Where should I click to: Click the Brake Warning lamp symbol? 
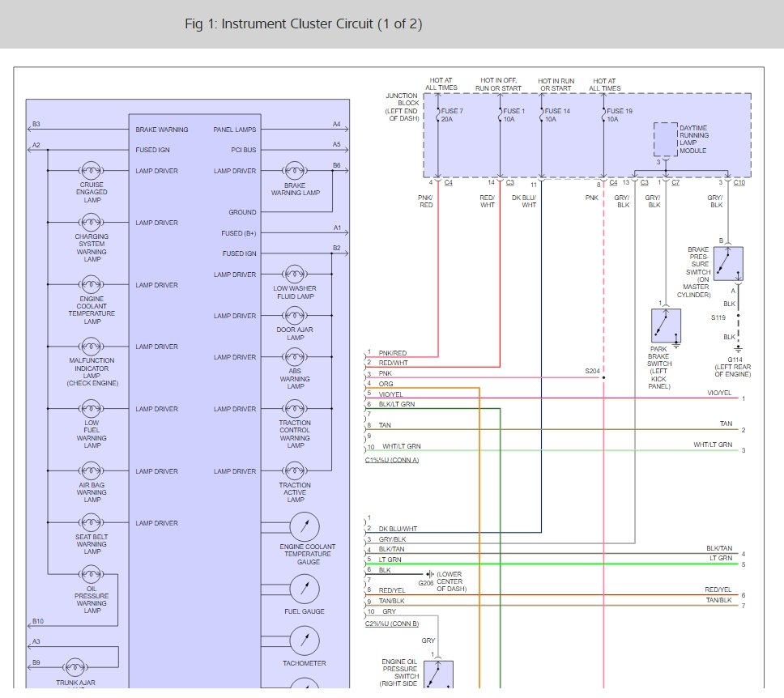point(296,171)
